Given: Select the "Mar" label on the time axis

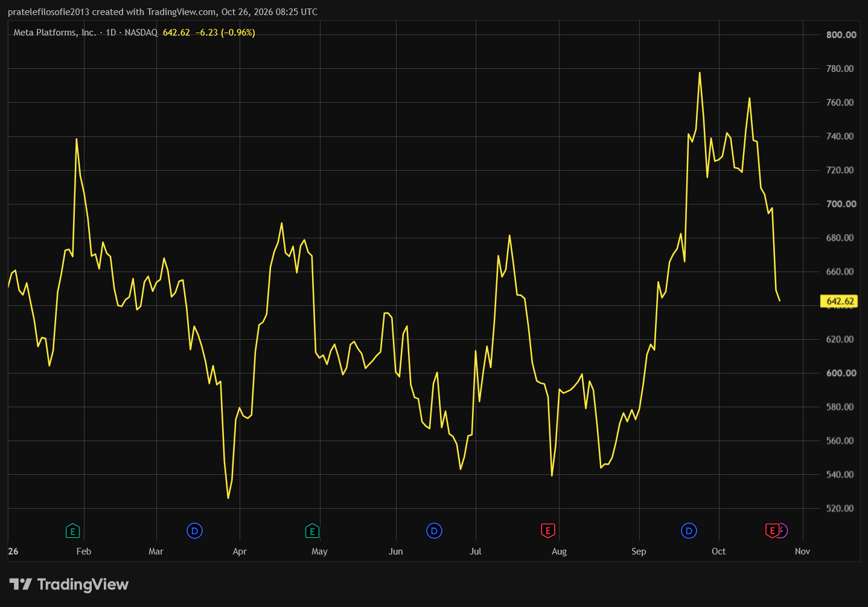Looking at the screenshot, I should coord(156,551).
